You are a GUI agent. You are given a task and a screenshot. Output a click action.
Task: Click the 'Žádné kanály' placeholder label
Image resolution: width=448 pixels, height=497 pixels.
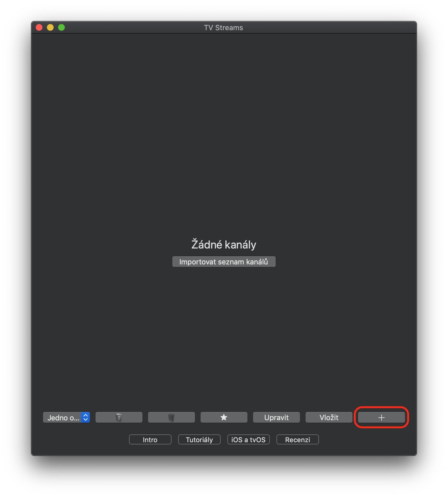pos(224,245)
